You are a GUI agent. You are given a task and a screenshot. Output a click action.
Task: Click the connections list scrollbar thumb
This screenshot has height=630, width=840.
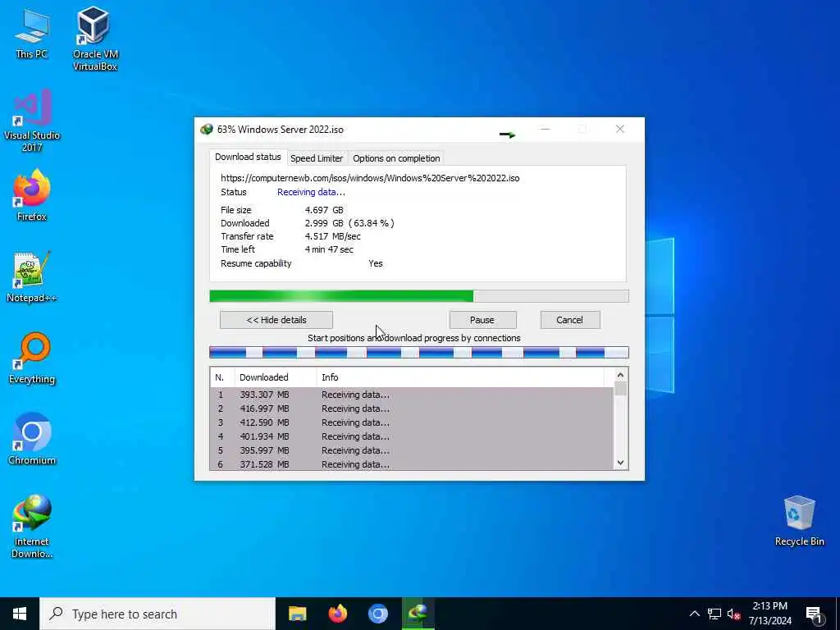(x=620, y=388)
